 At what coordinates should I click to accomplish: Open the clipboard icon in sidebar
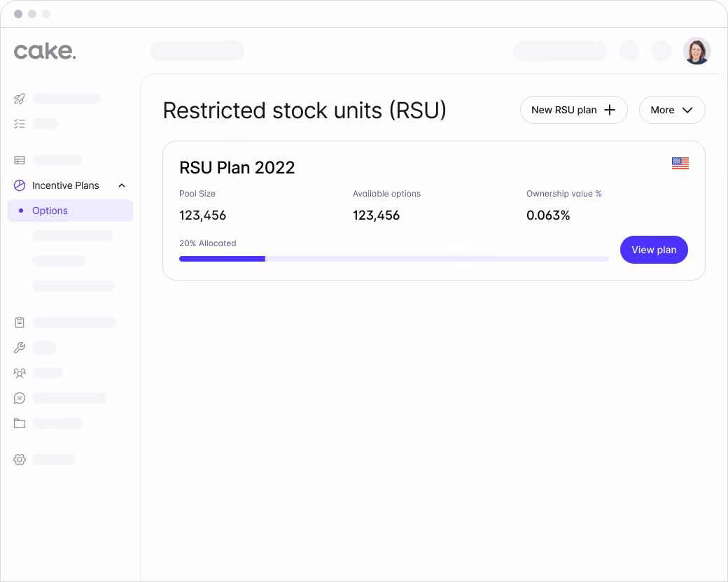[20, 322]
